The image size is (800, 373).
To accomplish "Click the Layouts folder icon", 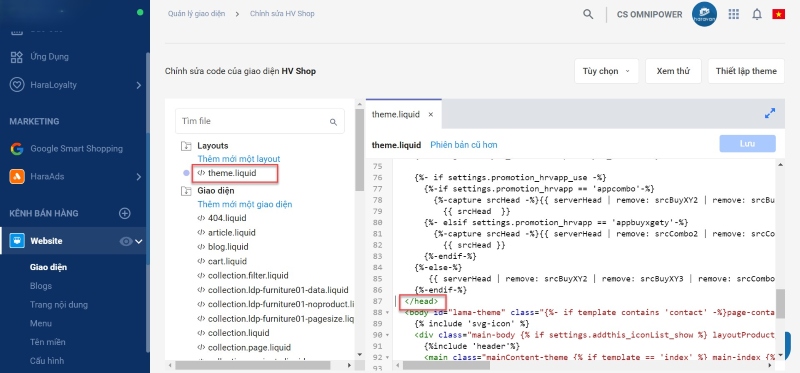I will point(186,146).
